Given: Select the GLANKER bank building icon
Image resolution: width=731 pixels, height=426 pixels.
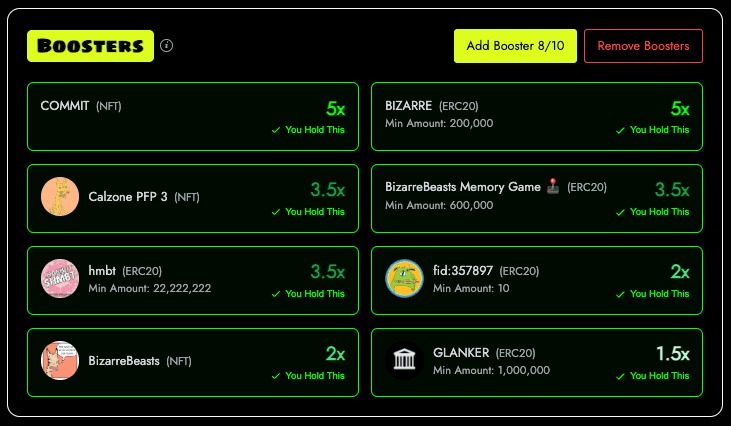Looking at the screenshot, I should (x=404, y=361).
